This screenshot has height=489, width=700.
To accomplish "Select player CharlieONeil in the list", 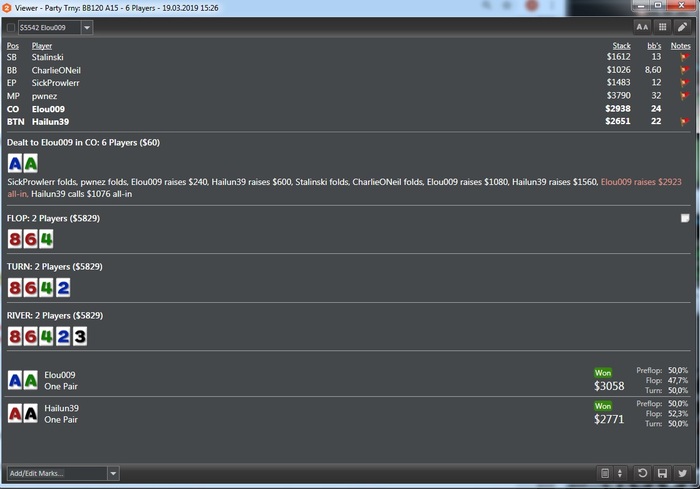I will coord(56,70).
